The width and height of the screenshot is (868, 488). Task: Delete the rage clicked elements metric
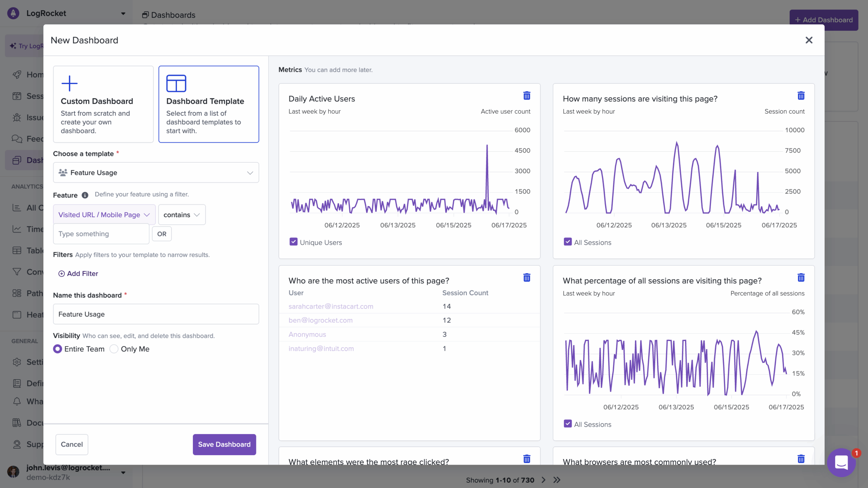tap(527, 459)
